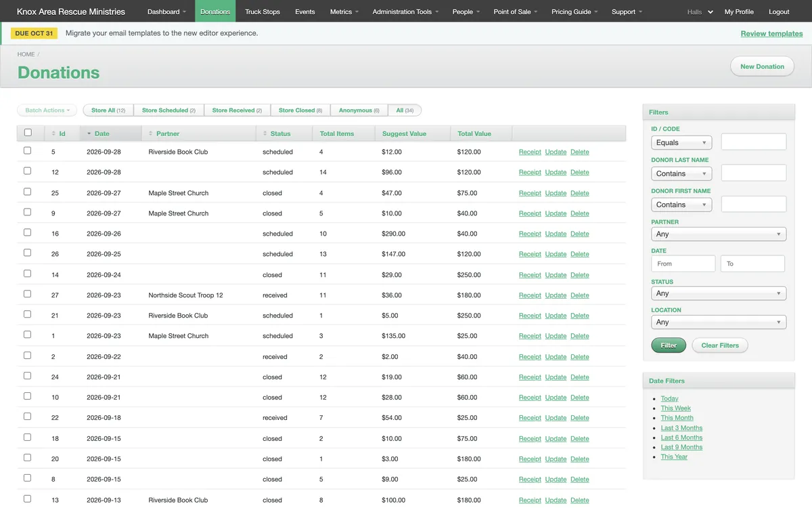Select the checkbox for donation Id 22
This screenshot has width=812, height=508.
(28, 417)
